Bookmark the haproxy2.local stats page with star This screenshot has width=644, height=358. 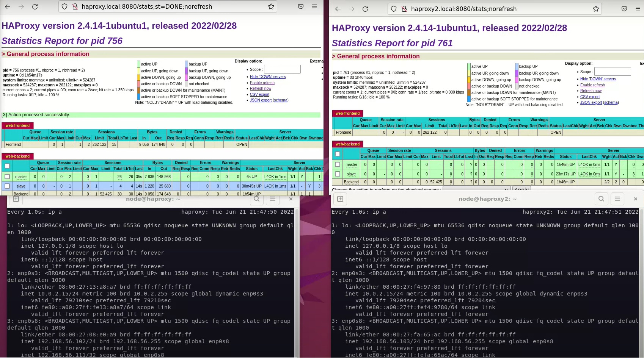[x=596, y=9]
